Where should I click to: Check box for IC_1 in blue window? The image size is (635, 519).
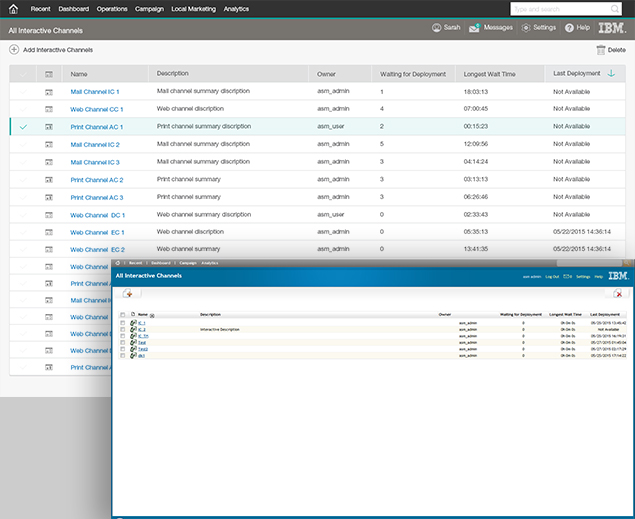pos(123,323)
